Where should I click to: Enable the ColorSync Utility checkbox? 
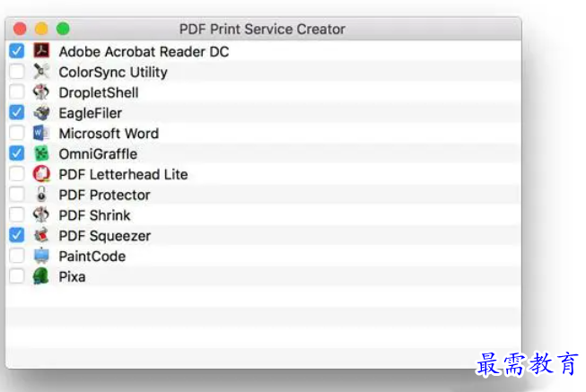17,72
